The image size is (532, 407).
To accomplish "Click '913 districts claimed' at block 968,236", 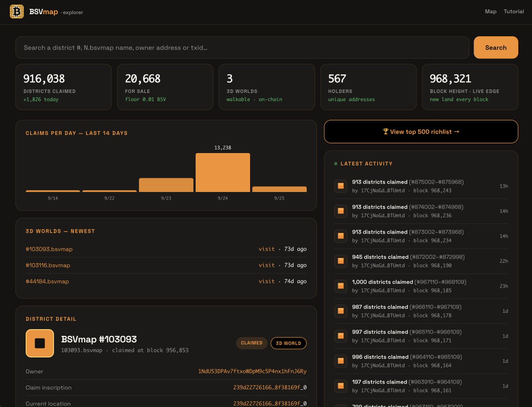I will pyautogui.click(x=380, y=207).
